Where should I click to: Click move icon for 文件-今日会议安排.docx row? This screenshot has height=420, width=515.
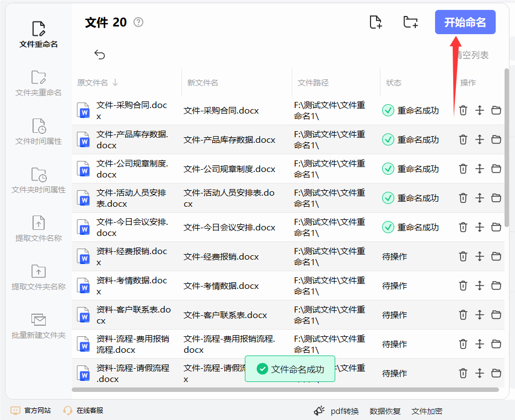(480, 227)
